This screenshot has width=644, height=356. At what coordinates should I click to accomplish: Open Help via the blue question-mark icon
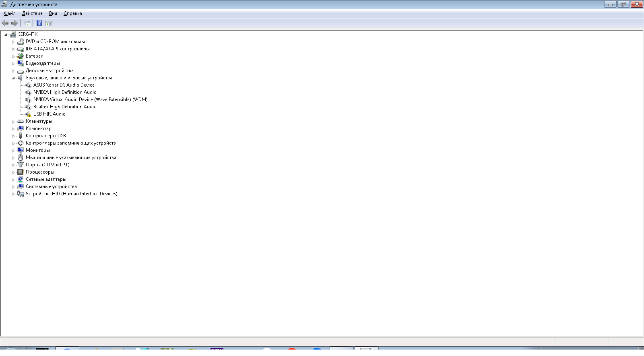pyautogui.click(x=39, y=23)
